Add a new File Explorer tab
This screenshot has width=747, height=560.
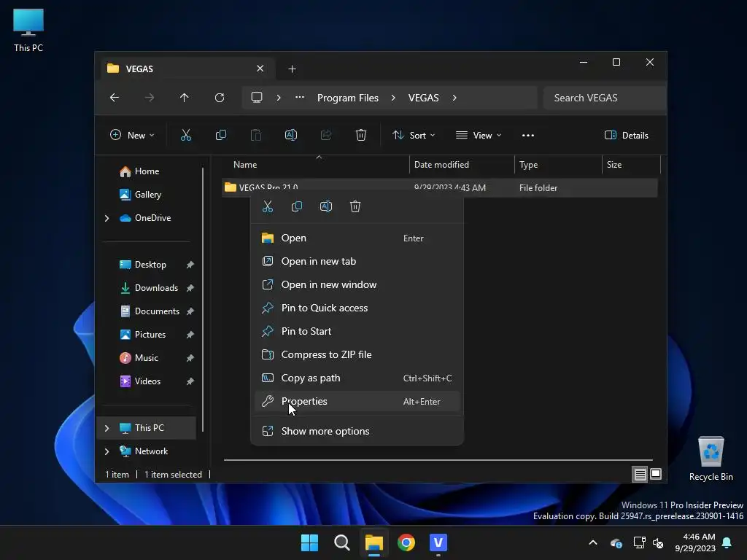point(292,69)
